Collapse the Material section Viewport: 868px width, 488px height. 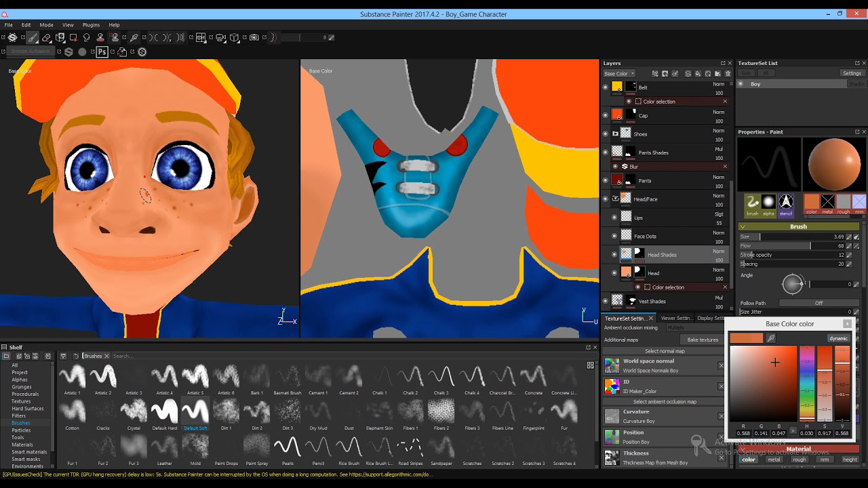pos(743,449)
